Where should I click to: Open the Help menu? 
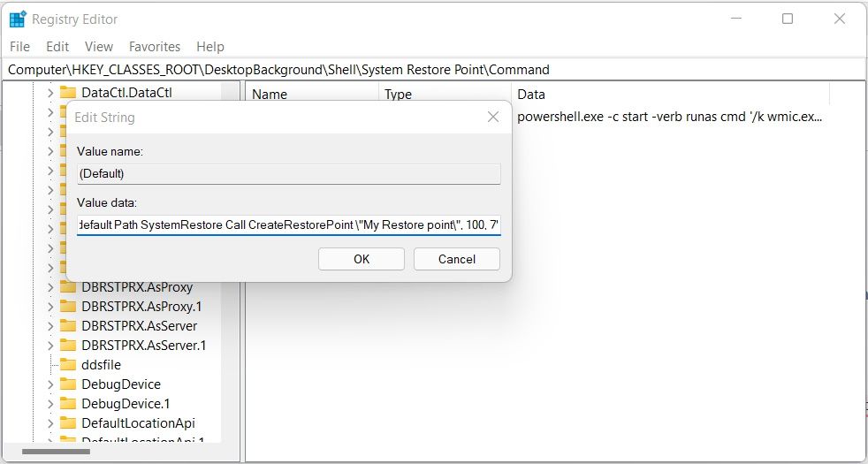pyautogui.click(x=210, y=47)
